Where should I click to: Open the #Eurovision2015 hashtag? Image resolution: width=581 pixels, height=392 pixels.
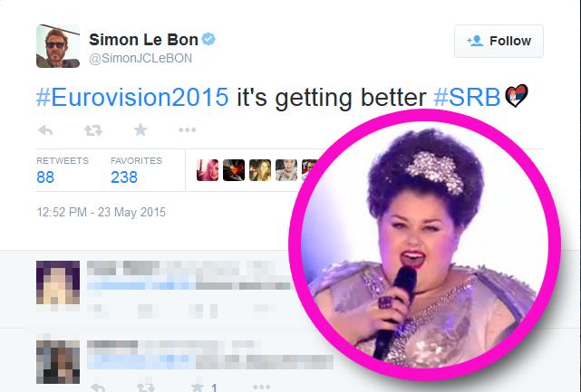[132, 98]
